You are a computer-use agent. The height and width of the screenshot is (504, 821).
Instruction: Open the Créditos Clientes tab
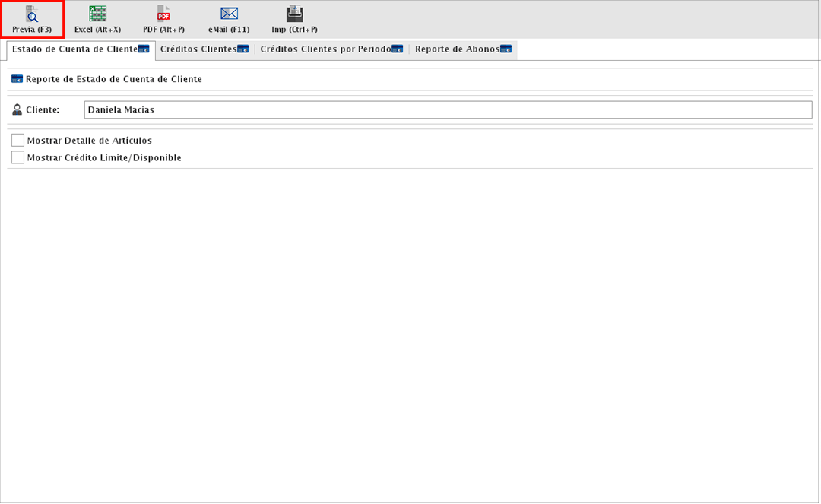point(198,49)
